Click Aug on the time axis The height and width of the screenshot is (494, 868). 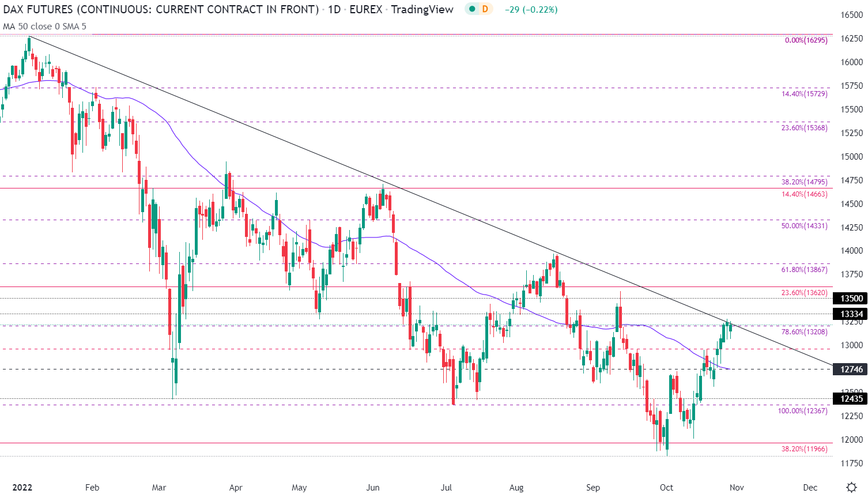516,488
